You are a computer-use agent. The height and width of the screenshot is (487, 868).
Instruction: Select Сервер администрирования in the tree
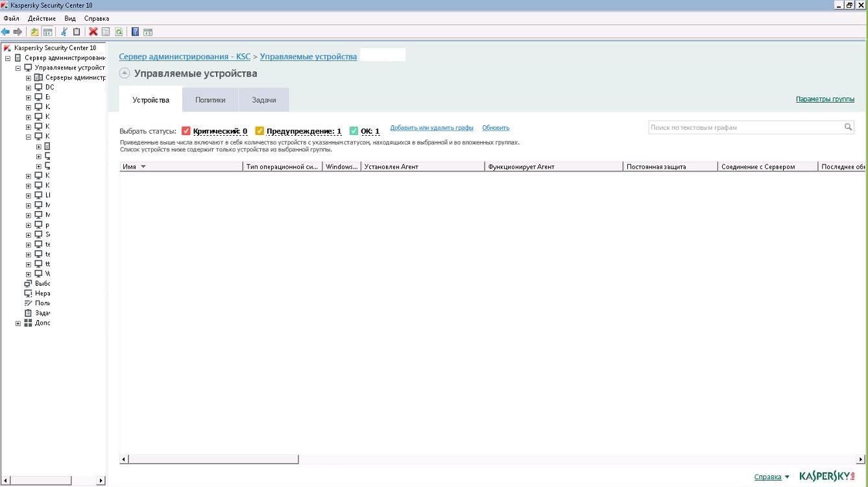[65, 58]
